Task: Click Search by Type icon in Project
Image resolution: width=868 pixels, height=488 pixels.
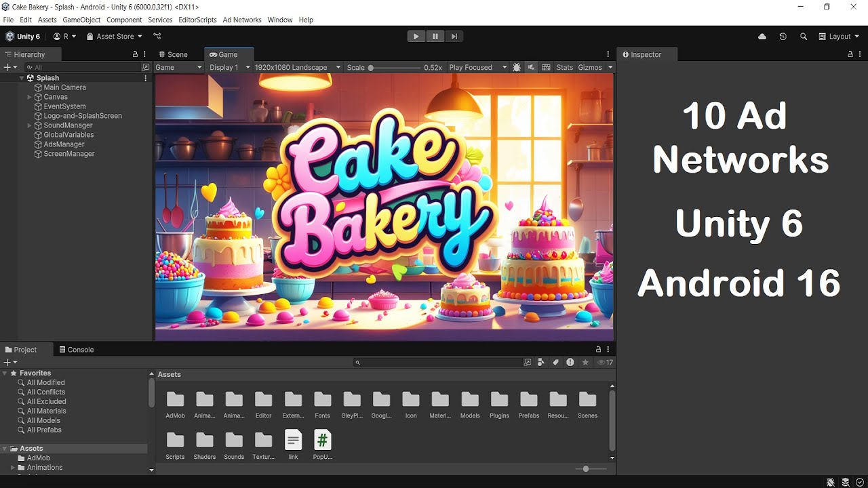Action: coord(540,363)
